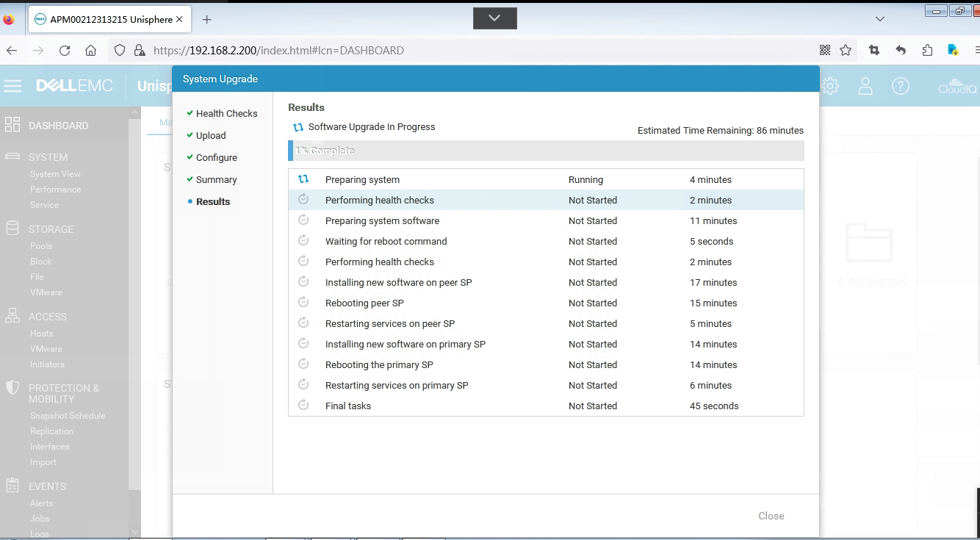Click the Running status of Preparing system
Screen dimensions: 980x540
(x=586, y=179)
